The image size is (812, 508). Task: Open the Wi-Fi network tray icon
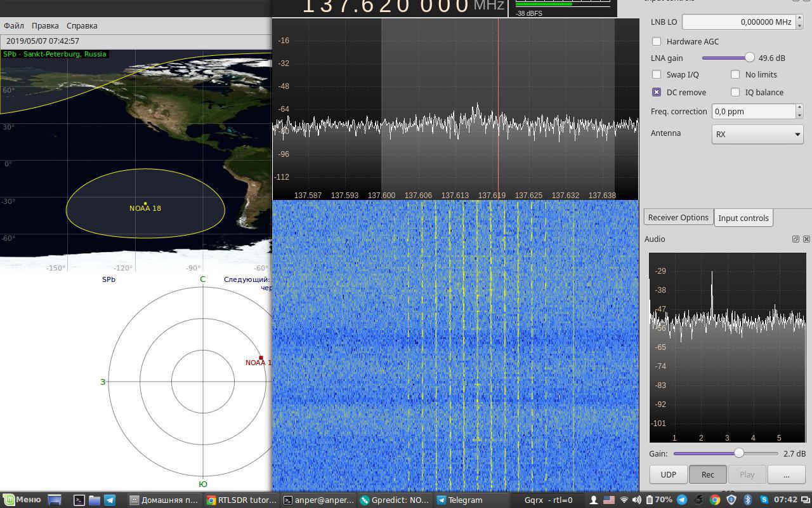(624, 500)
